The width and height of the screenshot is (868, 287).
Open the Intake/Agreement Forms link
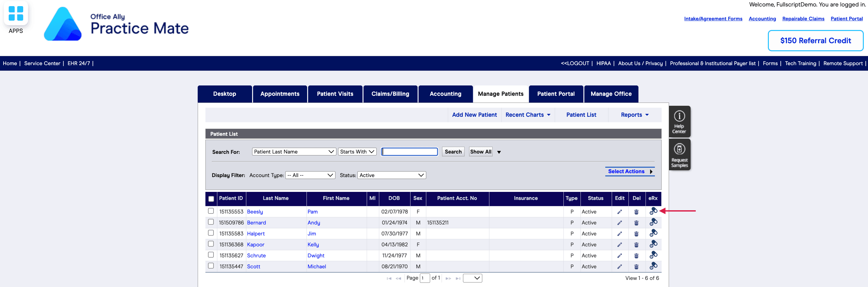[x=713, y=19]
